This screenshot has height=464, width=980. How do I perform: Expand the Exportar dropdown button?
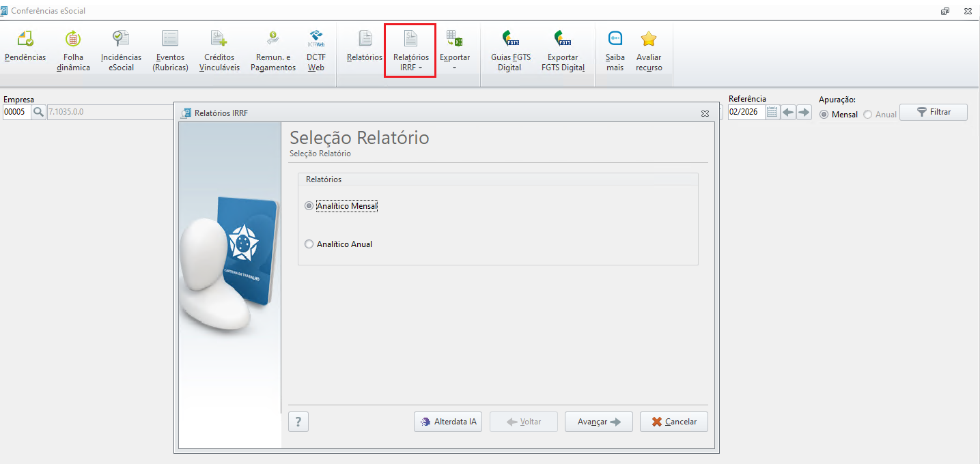[x=455, y=50]
